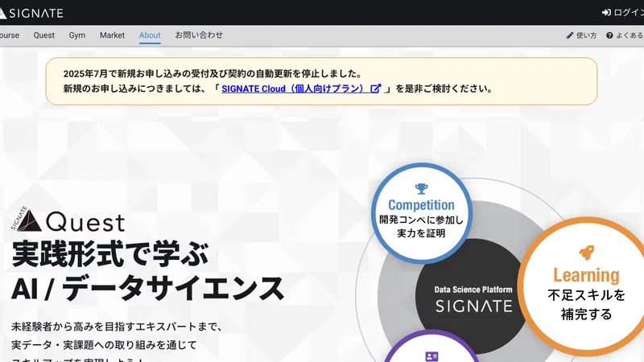Open the Quest navigation tab
644x362 pixels.
[x=44, y=35]
